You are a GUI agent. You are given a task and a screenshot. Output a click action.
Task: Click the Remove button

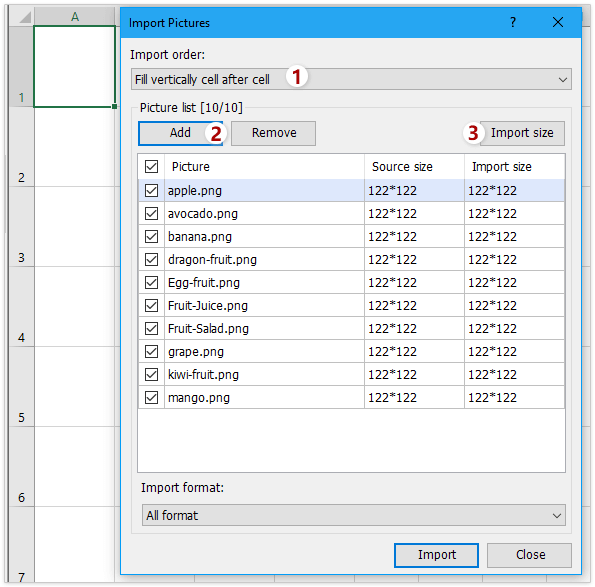pos(274,133)
